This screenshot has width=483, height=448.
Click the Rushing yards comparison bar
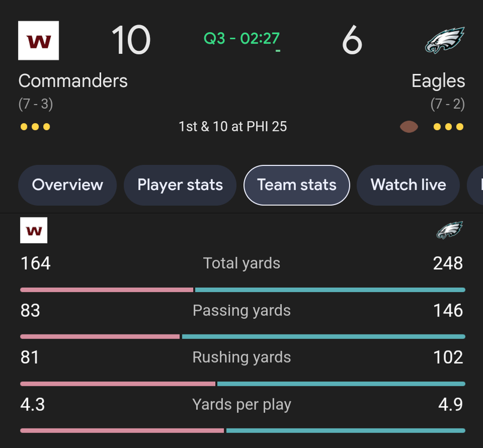point(242,383)
